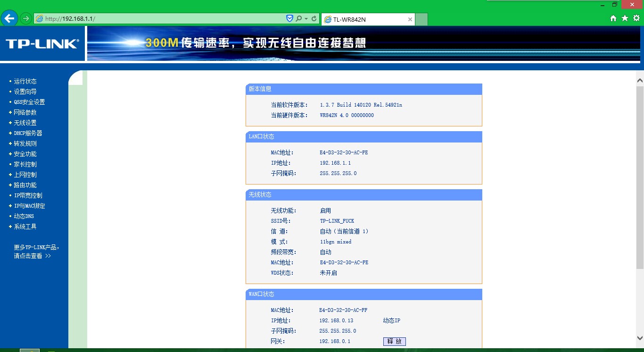Screen dimensions: 644x352
Task: Click LAN IP address 192.168.1.1 value
Action: click(x=335, y=163)
